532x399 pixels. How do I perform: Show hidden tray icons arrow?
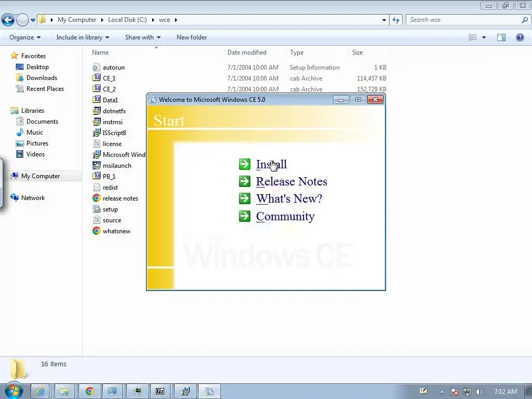[x=442, y=392]
